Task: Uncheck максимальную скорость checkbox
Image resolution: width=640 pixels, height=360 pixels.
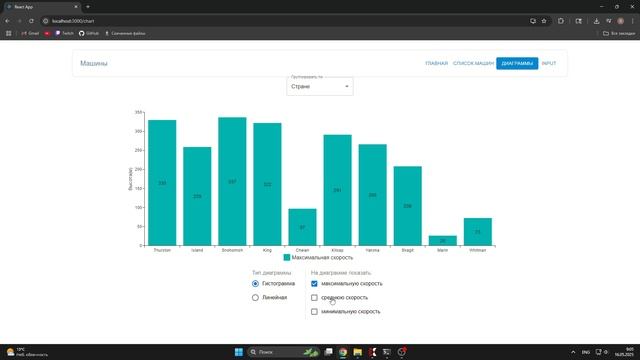Action: tap(314, 284)
